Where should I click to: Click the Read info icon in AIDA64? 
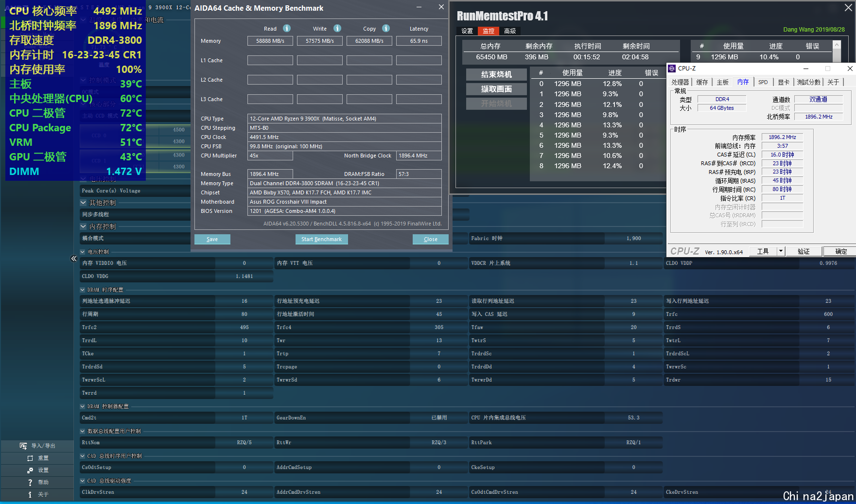[287, 28]
